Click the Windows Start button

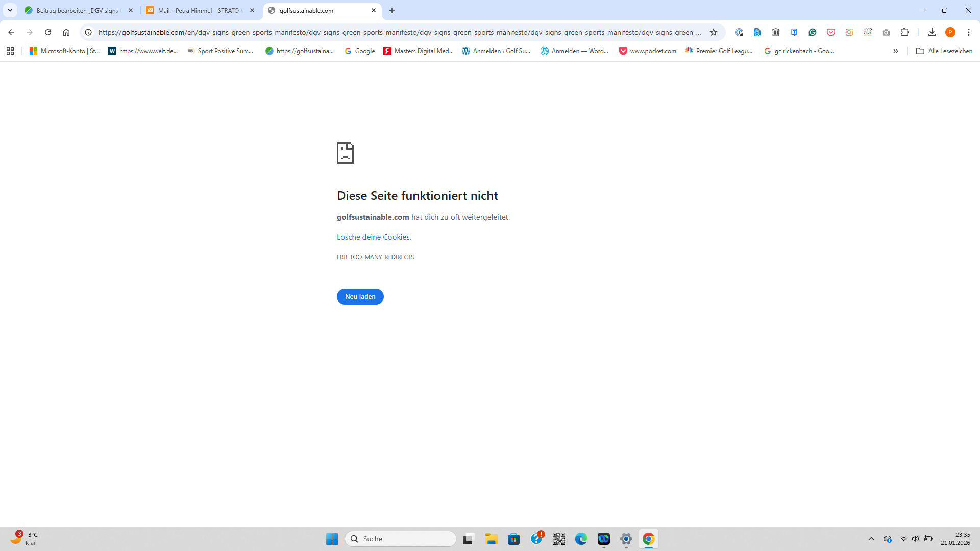click(332, 539)
